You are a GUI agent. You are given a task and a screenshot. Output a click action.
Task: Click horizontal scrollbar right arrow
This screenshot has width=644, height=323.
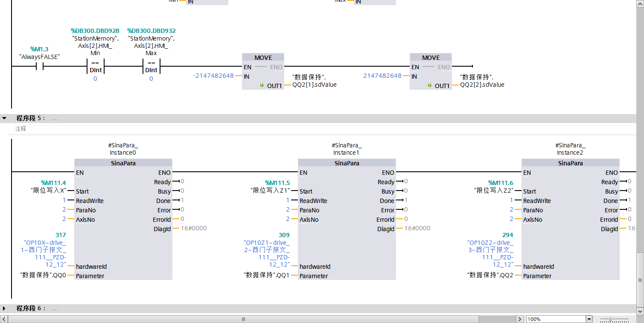(519, 319)
